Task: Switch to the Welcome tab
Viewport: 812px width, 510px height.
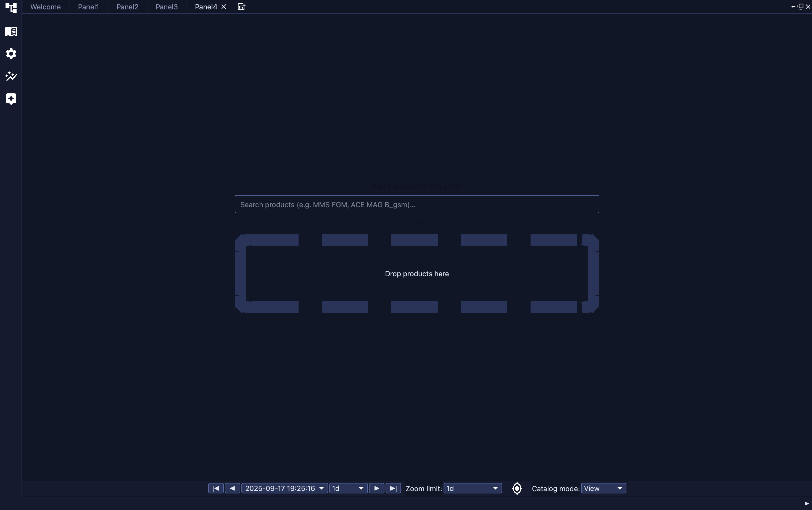Action: coord(46,7)
